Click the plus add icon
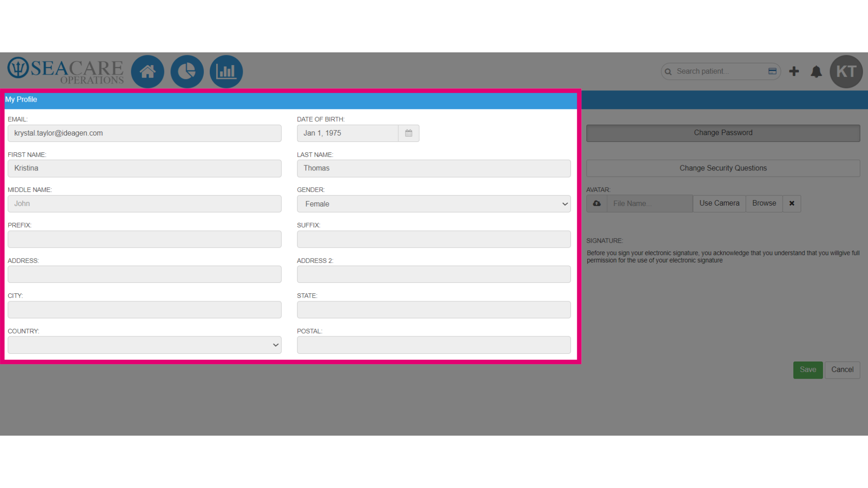 click(794, 71)
